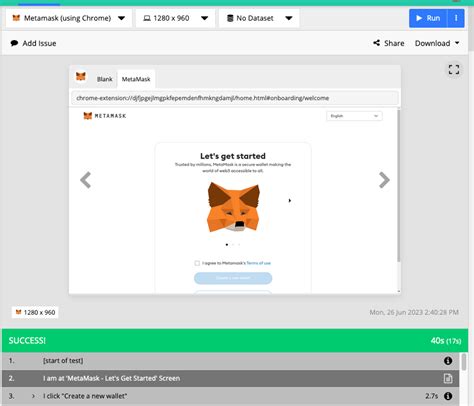
Task: Open the 1280 x 960 resolution dropdown
Action: pos(176,18)
